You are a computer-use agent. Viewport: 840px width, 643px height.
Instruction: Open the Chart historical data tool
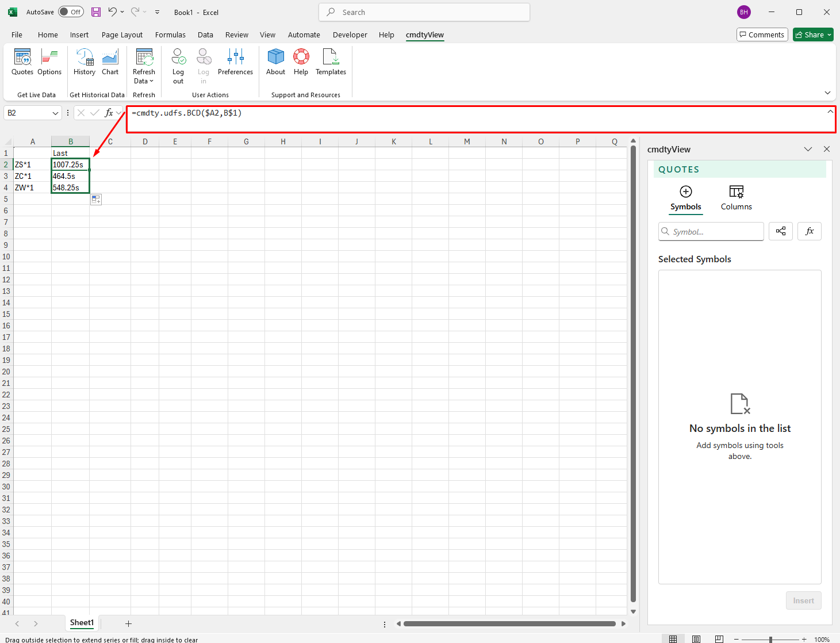point(110,62)
